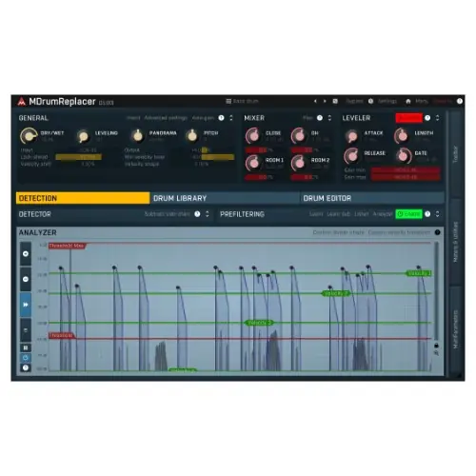Viewport: 476px width, 476px height.
Task: Open the Analyzer panel help icon
Action: [437, 232]
